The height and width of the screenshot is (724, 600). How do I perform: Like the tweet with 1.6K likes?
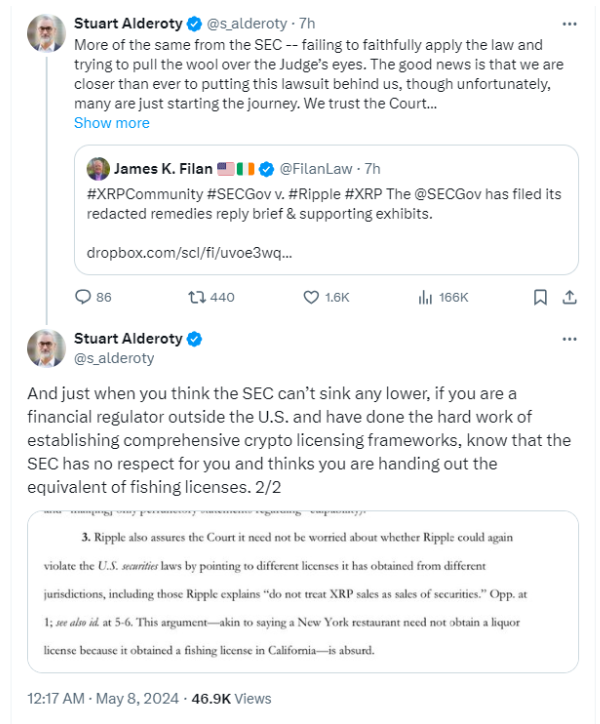(311, 297)
